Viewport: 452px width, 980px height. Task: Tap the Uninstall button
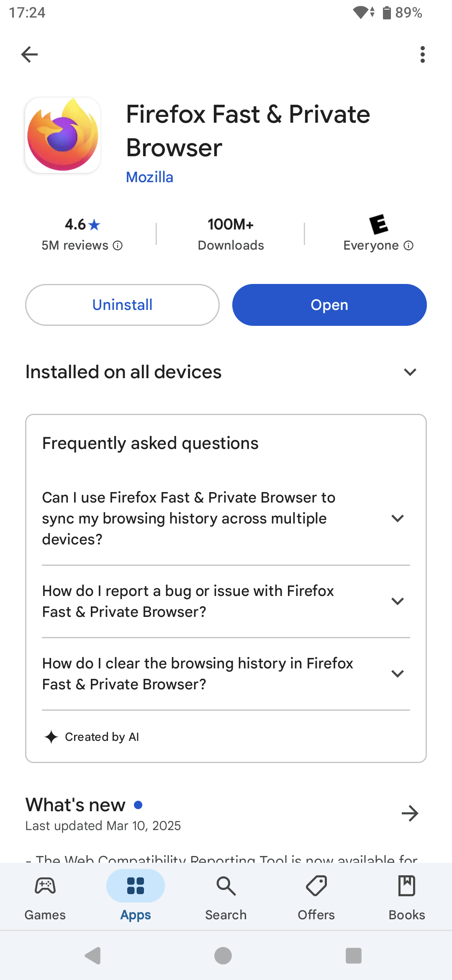[122, 305]
